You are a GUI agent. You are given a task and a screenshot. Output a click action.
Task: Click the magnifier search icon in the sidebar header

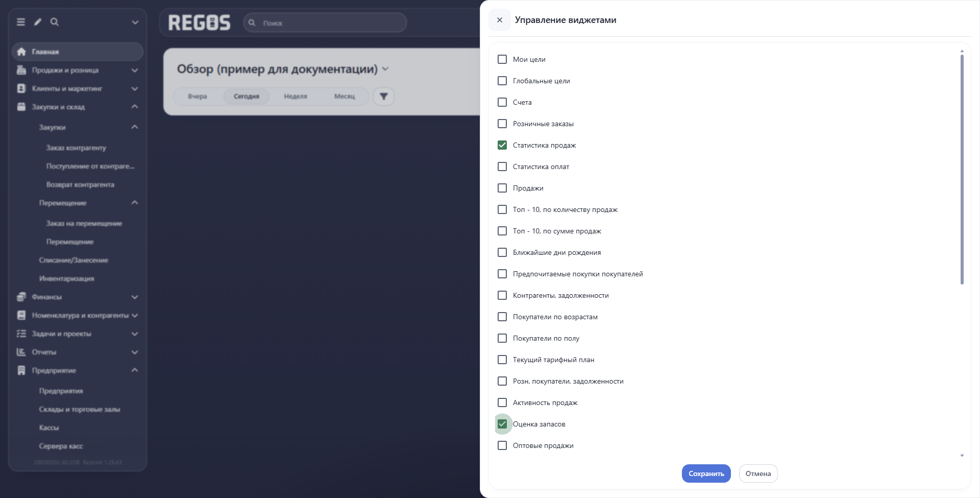[x=55, y=22]
